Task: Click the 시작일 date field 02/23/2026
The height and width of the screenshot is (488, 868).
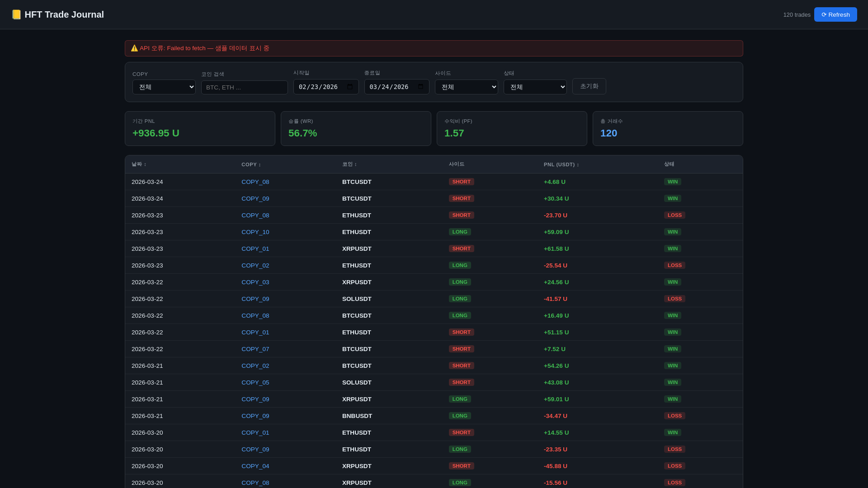Action: 326,87
